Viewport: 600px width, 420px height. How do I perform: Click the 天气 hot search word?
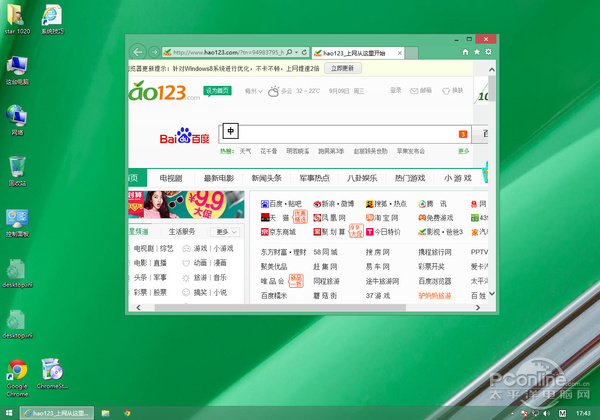pos(245,151)
